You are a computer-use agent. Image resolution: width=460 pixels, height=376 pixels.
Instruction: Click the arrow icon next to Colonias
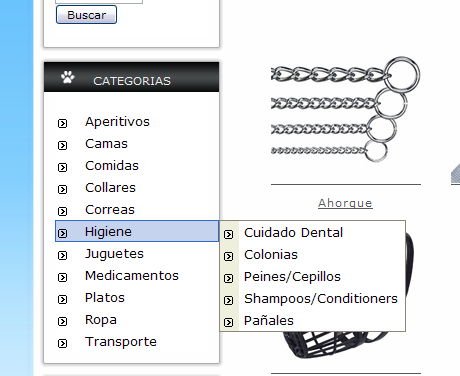pyautogui.click(x=228, y=256)
